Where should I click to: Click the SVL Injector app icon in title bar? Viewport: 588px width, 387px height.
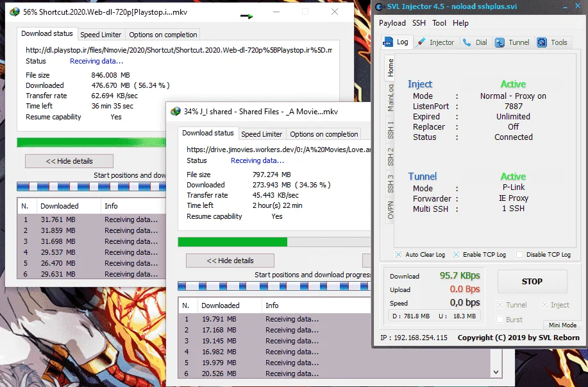coord(379,7)
